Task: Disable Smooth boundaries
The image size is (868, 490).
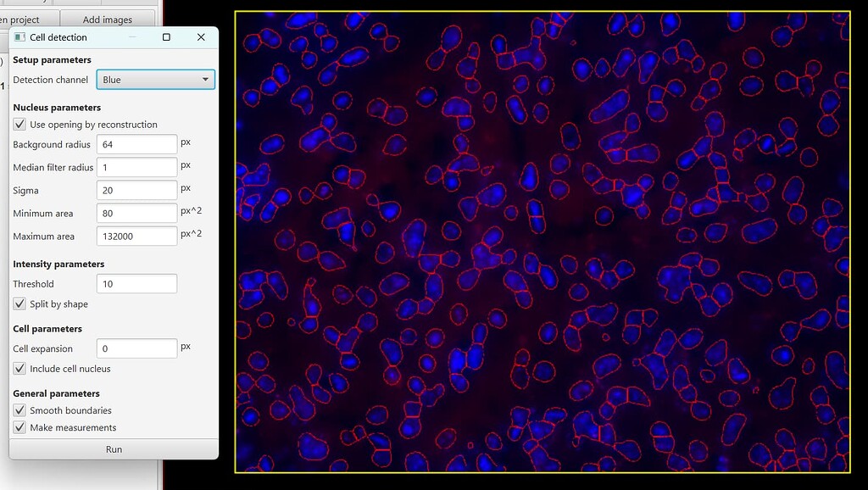Action: (x=19, y=410)
